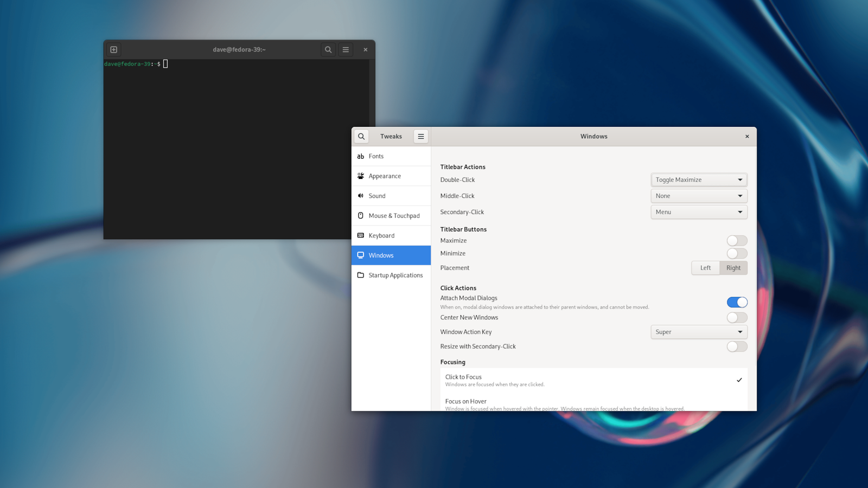The image size is (868, 488).
Task: Click the Click Actions heading
Action: pyautogui.click(x=458, y=288)
